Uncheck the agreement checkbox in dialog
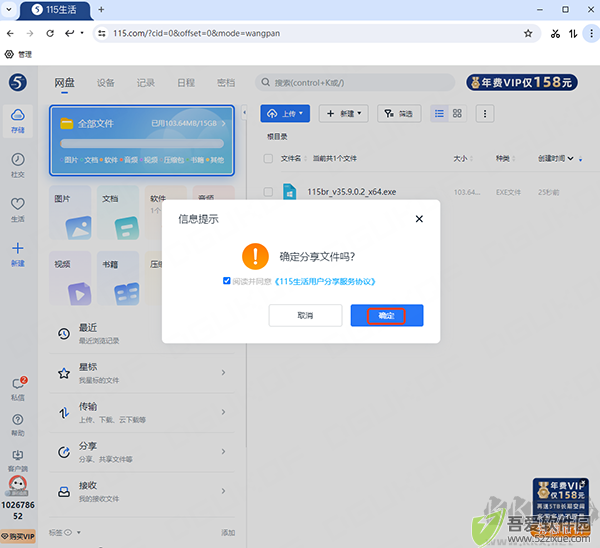This screenshot has height=548, width=600. pos(227,281)
